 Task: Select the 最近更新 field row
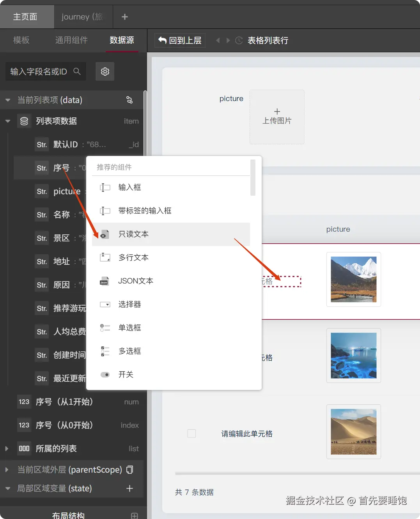(50, 378)
